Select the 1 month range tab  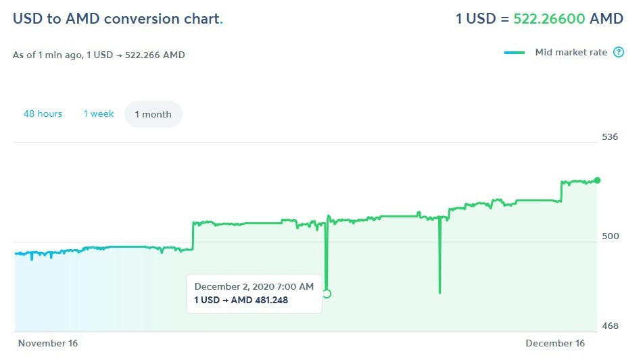[x=153, y=115]
